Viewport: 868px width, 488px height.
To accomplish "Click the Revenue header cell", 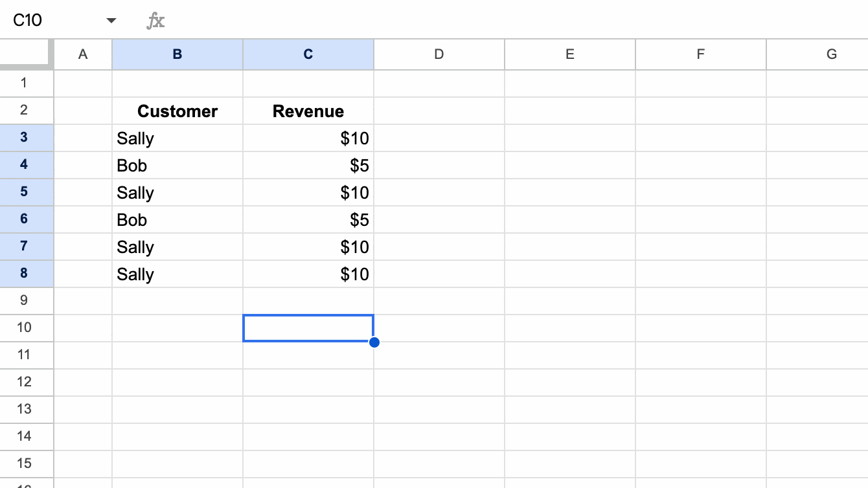I will (308, 111).
